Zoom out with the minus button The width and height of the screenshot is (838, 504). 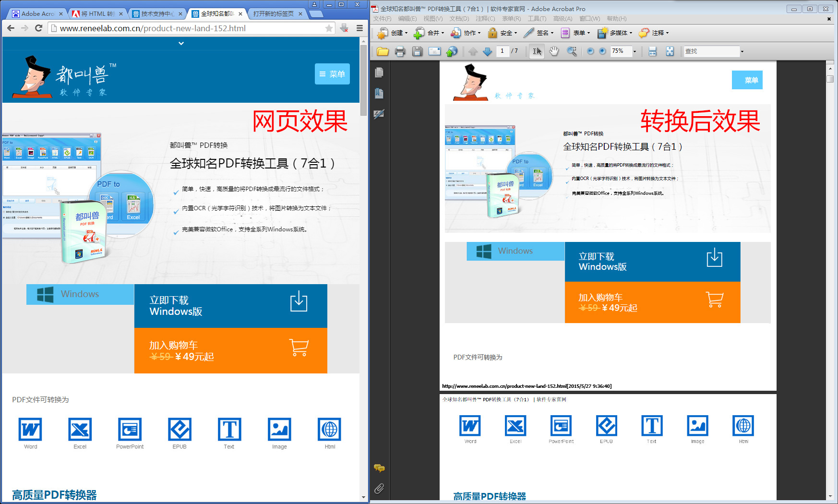point(590,51)
